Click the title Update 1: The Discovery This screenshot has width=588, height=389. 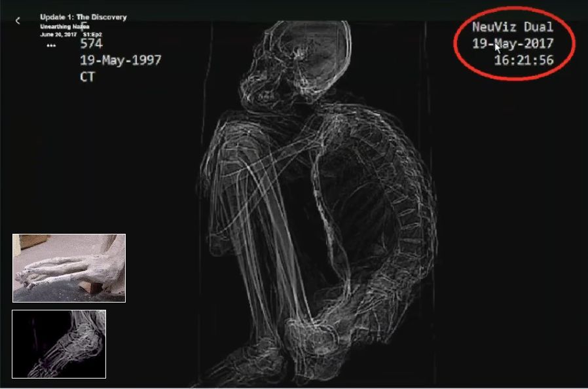tap(83, 17)
